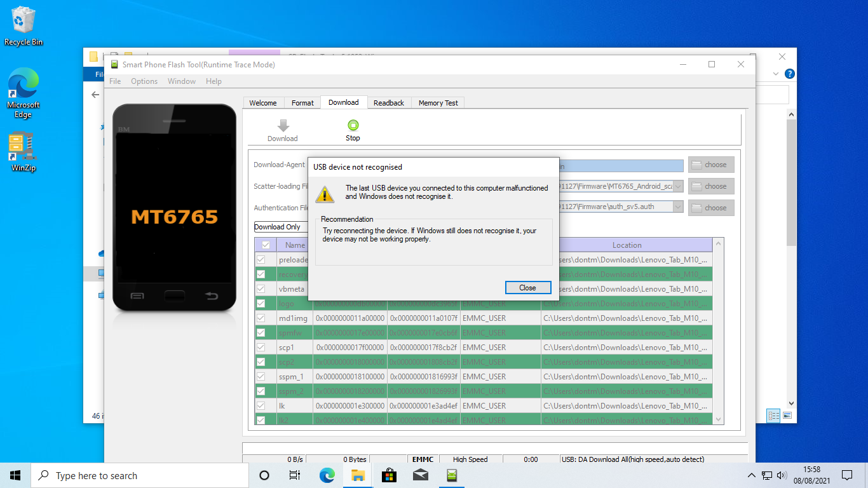
Task: Click the partition table scroll-up arrow
Action: coord(719,244)
